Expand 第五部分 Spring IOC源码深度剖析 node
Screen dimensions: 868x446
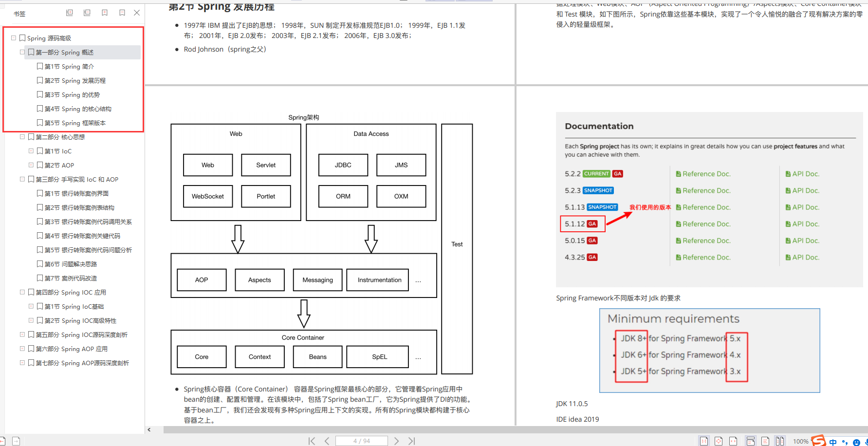(x=22, y=334)
